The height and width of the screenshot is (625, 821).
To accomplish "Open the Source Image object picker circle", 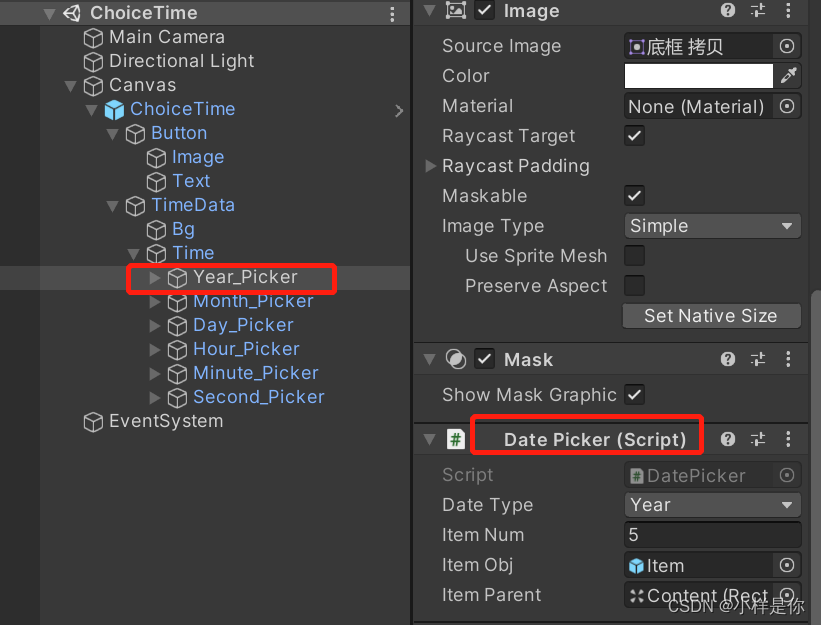I will click(x=787, y=45).
